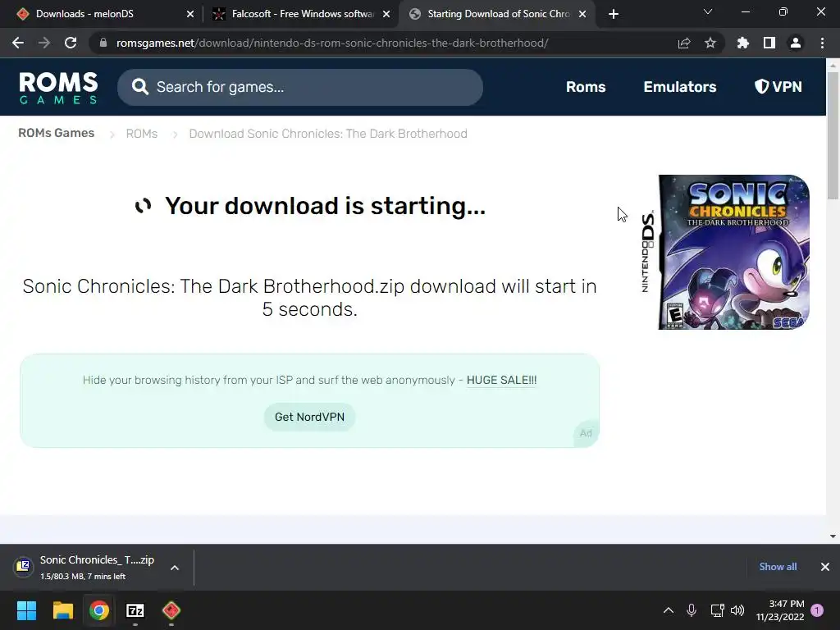The height and width of the screenshot is (630, 840).
Task: Select the Starting Download of Sonic tab
Action: coord(496,14)
